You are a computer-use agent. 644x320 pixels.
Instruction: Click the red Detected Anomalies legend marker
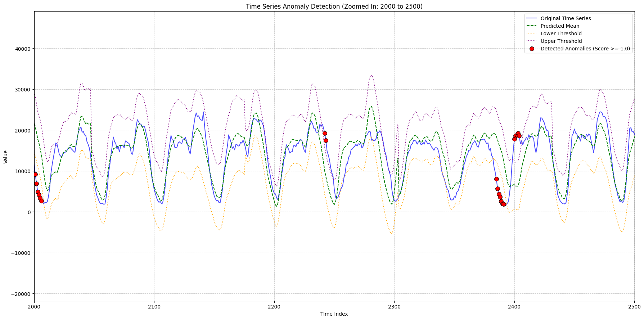[x=532, y=49]
